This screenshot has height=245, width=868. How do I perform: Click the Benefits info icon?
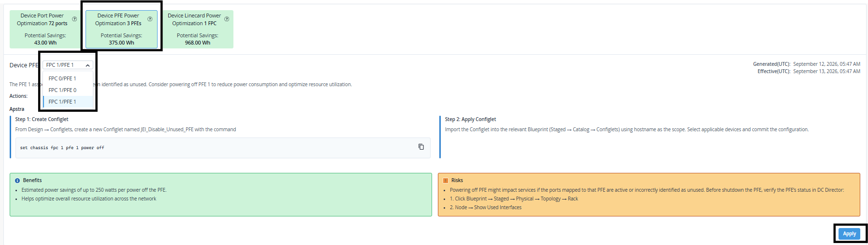pyautogui.click(x=17, y=181)
